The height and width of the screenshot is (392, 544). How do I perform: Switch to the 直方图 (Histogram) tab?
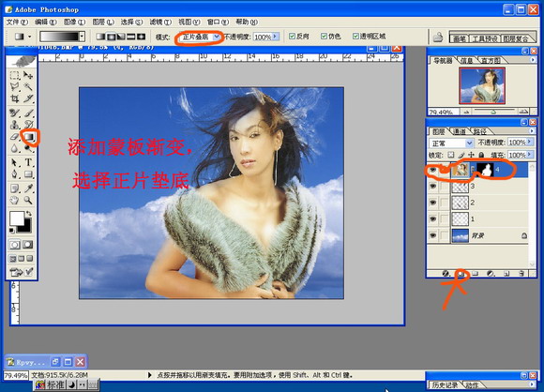tap(491, 60)
